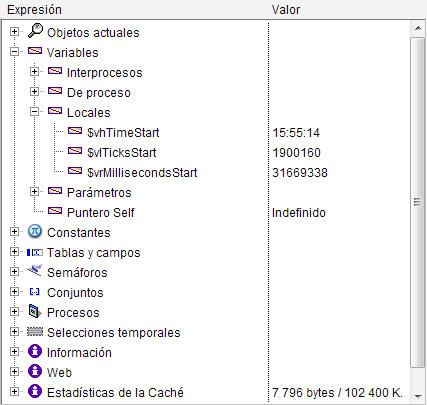Viewport: 427px width, 405px height.
Task: Collapse the Variables tree node
Action: pos(14,52)
